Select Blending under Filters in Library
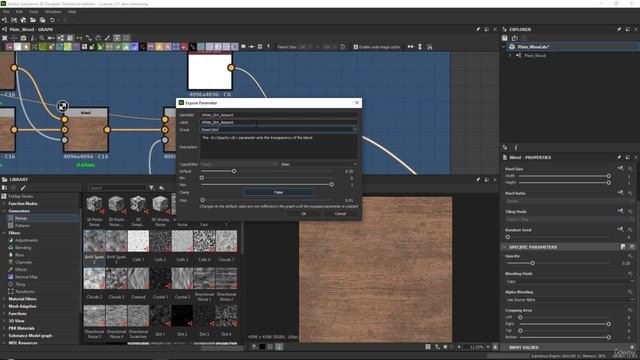Image resolution: width=640 pixels, height=360 pixels. click(x=23, y=248)
